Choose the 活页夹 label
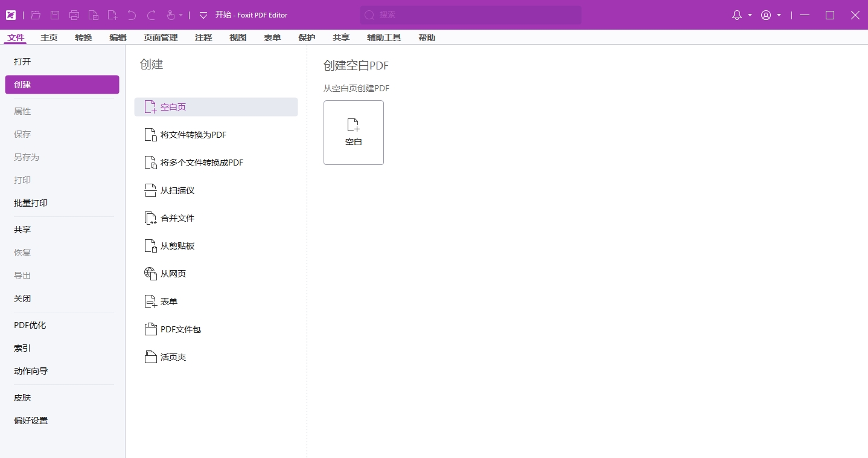The height and width of the screenshot is (458, 868). coord(173,357)
